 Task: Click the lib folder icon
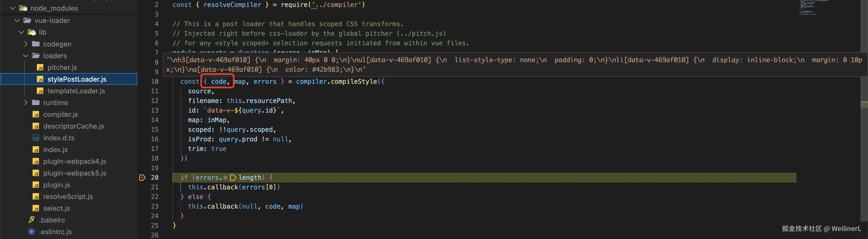(32, 32)
